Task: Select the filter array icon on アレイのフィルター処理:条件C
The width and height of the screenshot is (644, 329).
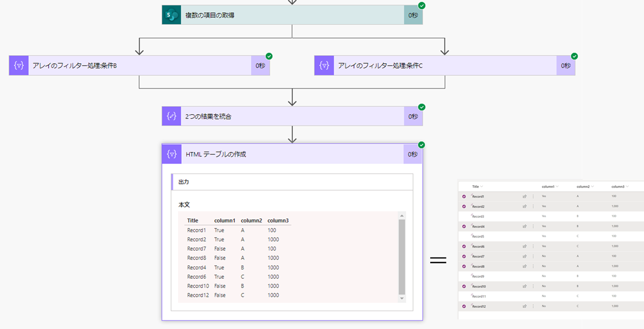Action: pyautogui.click(x=324, y=65)
